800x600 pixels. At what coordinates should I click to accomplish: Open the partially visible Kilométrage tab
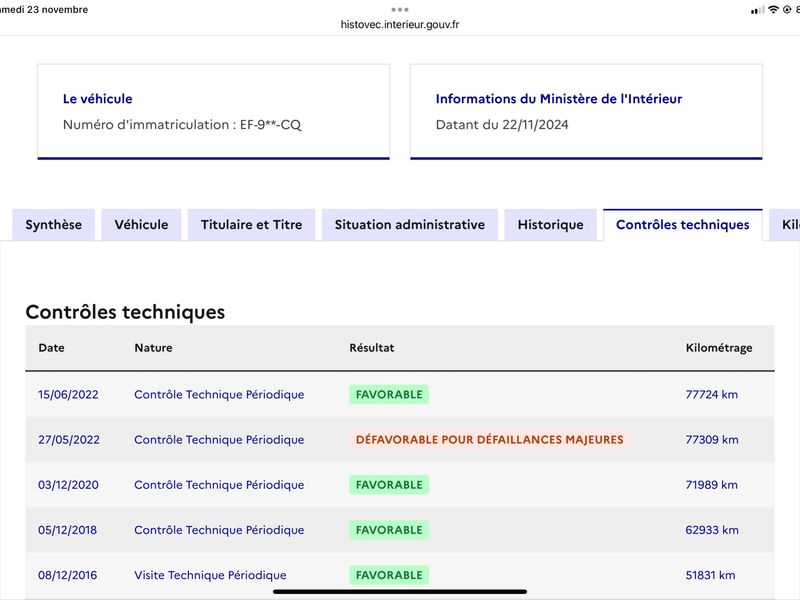pyautogui.click(x=786, y=224)
